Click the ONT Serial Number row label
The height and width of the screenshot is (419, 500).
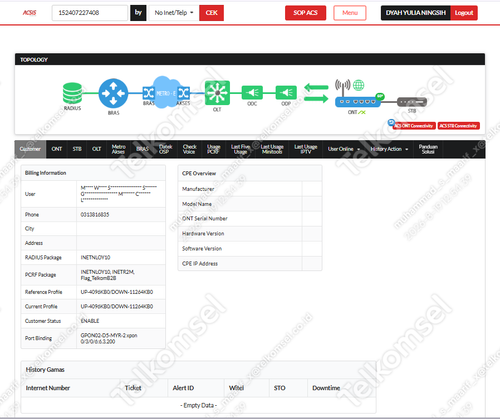205,219
